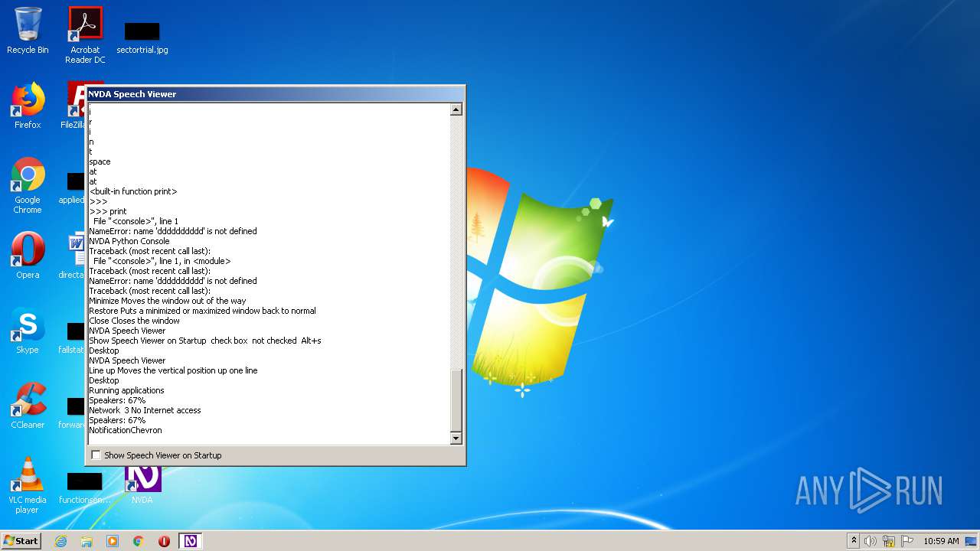This screenshot has width=980, height=551.
Task: Open the media player taskbar icon
Action: pyautogui.click(x=113, y=541)
